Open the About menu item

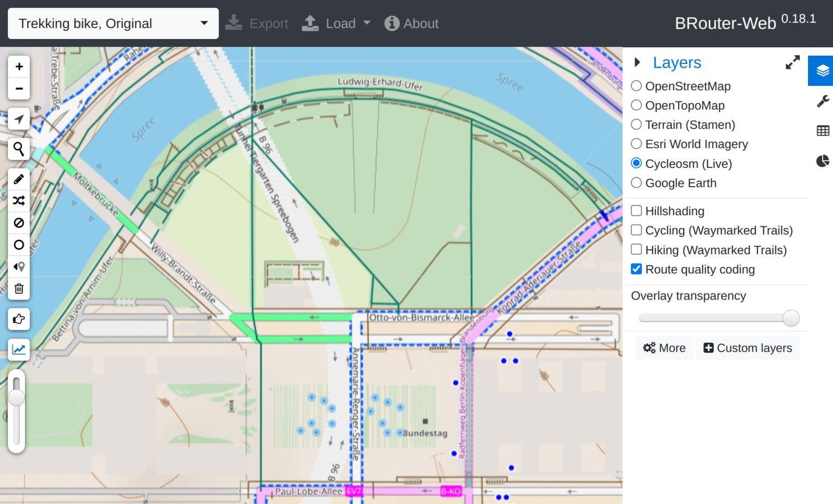click(x=411, y=23)
